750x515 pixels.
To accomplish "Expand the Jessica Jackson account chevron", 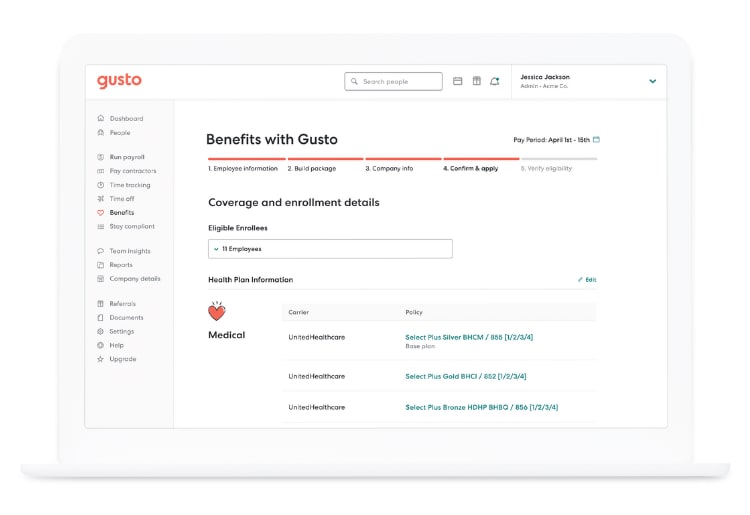I will click(652, 81).
